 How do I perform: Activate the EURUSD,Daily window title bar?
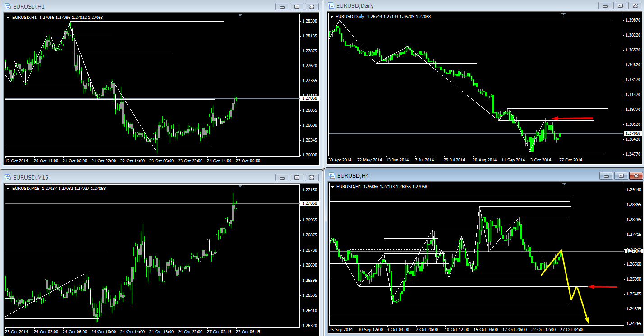tap(451, 6)
